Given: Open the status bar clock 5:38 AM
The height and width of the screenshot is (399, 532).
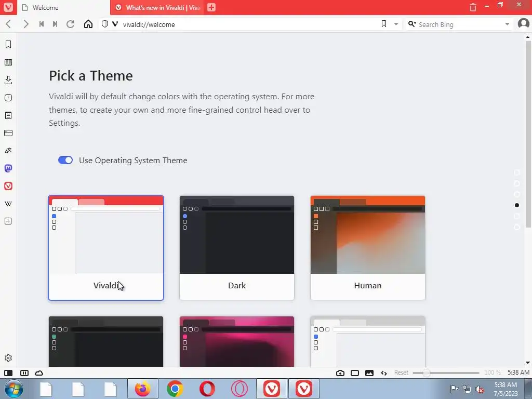Looking at the screenshot, I should [x=518, y=373].
